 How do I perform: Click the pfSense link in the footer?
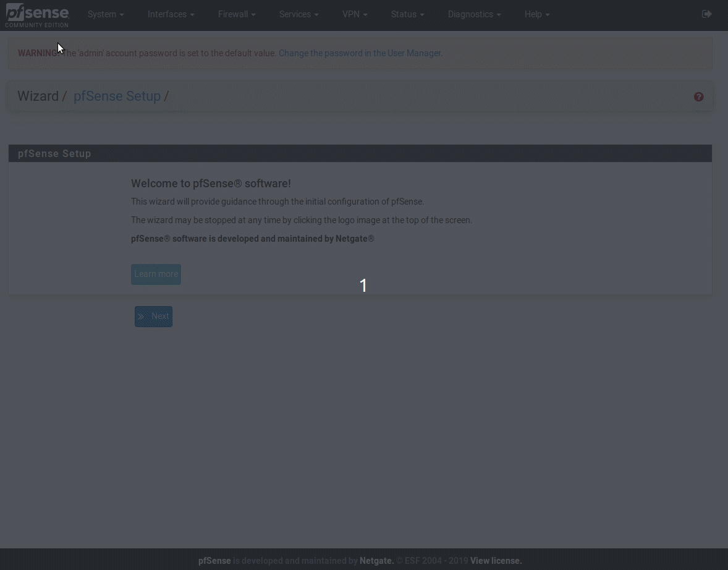coord(214,561)
